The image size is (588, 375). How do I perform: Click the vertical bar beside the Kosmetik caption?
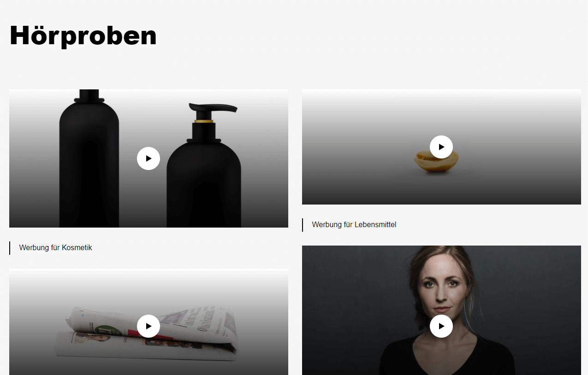(10, 248)
